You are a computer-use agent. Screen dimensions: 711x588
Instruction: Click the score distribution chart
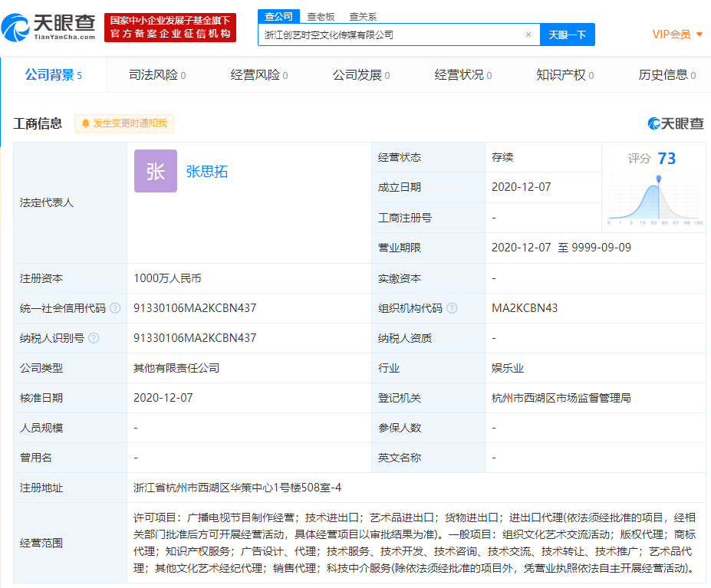click(655, 202)
